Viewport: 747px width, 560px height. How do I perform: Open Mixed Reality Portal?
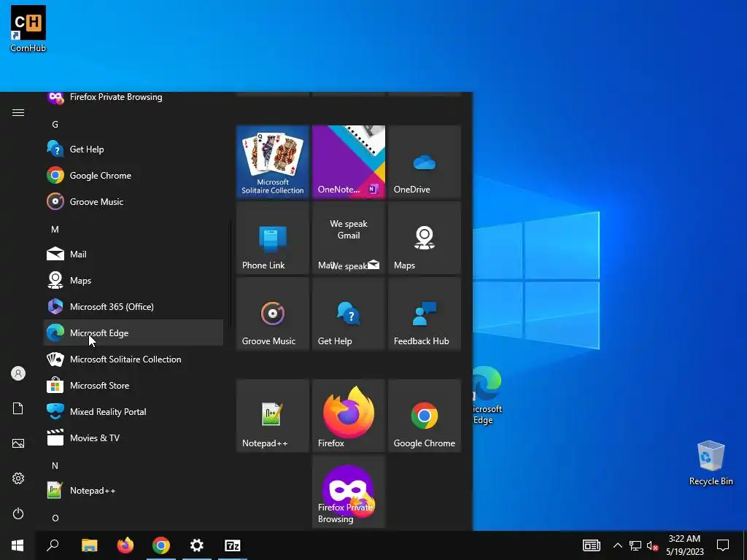(x=133, y=411)
